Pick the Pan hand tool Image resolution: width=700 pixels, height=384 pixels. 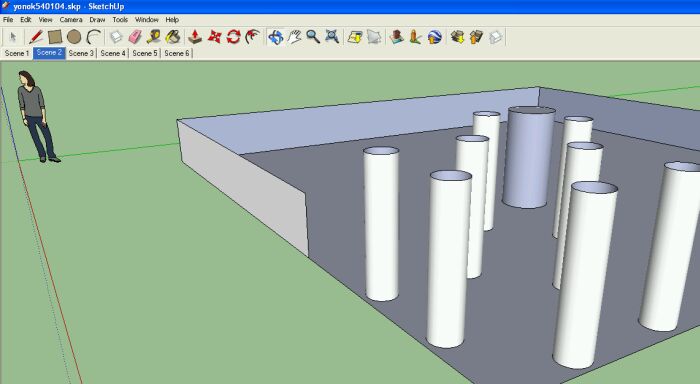pyautogui.click(x=294, y=37)
